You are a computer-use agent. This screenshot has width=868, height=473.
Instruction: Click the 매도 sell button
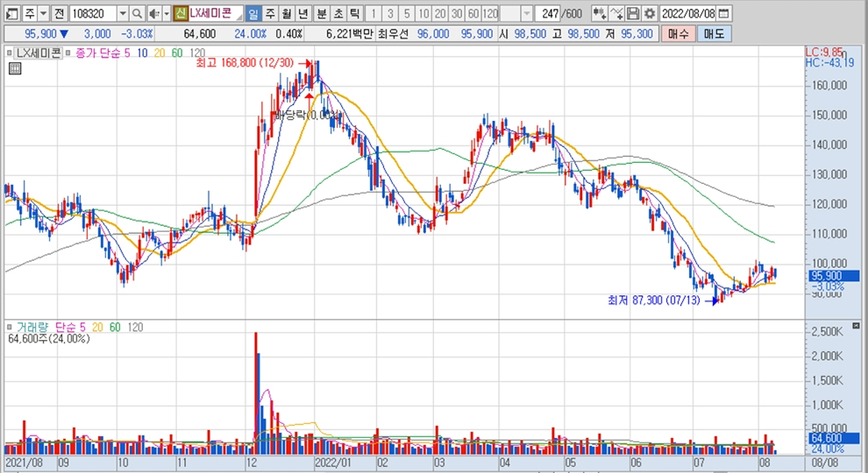pos(714,34)
